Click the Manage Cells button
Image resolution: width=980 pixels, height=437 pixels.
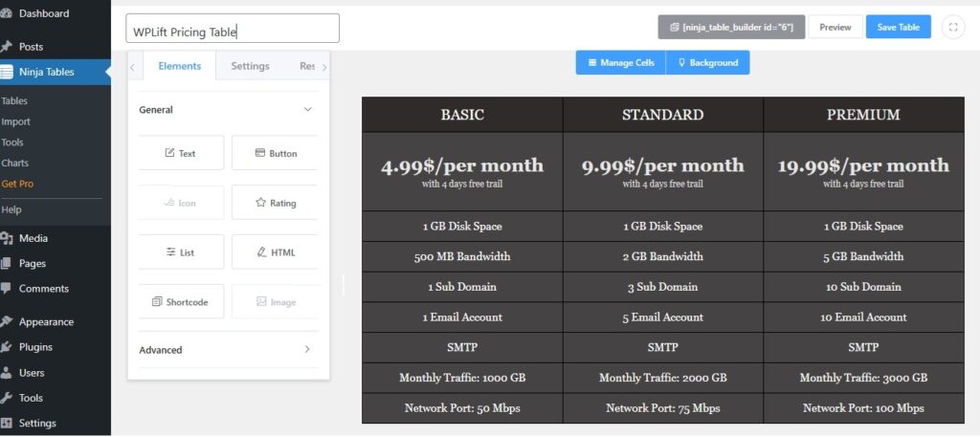[x=621, y=62]
